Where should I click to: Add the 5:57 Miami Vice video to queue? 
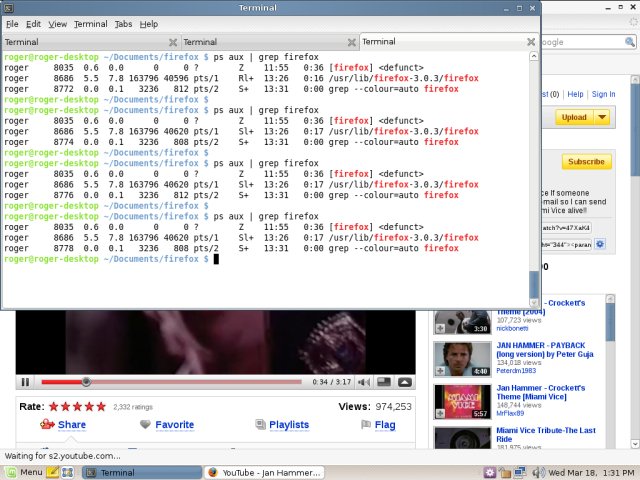440,413
